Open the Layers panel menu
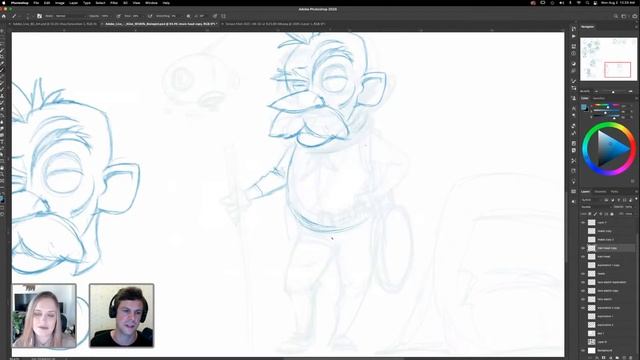This screenshot has width=640, height=360. click(636, 191)
